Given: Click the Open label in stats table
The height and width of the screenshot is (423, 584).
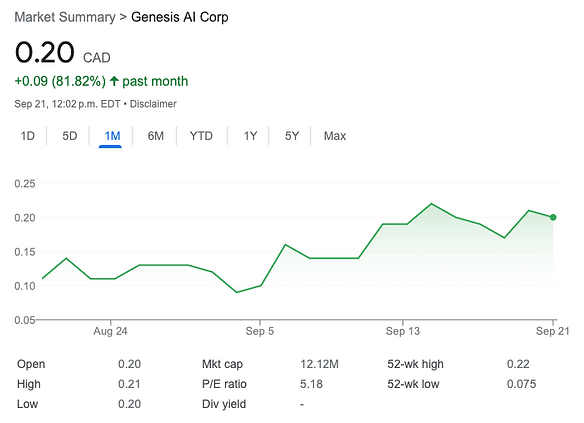Looking at the screenshot, I should click(x=31, y=364).
